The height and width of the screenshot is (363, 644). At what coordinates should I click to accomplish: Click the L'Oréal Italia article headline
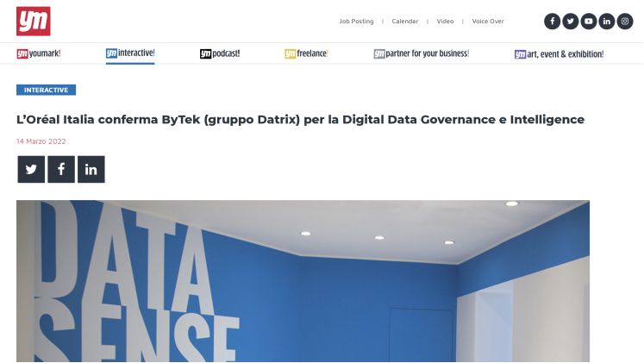click(x=300, y=120)
